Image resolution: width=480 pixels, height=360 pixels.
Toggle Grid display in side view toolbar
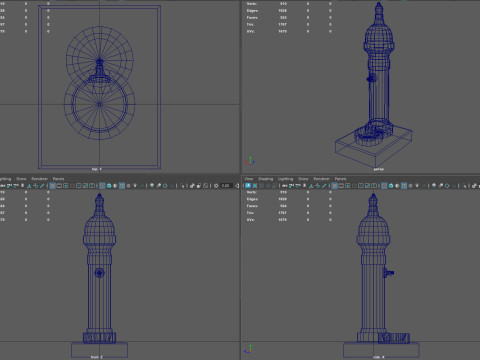click(334, 186)
